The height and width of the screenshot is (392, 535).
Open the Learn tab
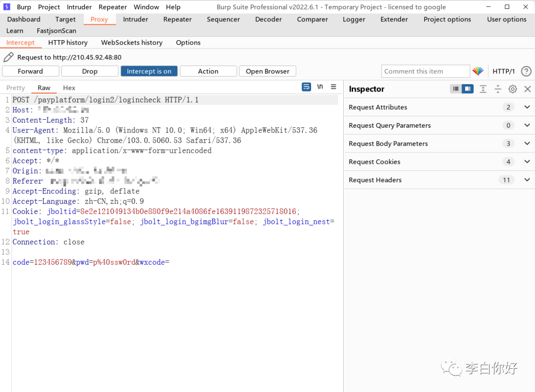point(15,31)
